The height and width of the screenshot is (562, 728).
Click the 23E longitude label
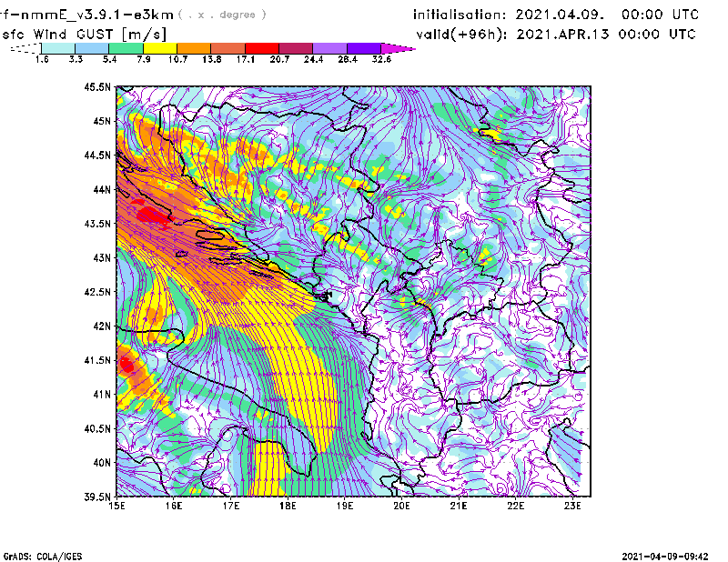coord(572,506)
